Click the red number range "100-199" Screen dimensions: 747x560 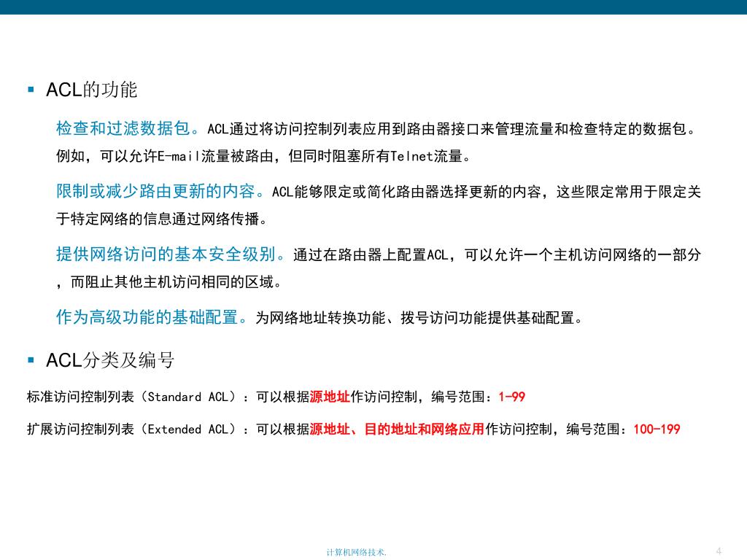(657, 429)
